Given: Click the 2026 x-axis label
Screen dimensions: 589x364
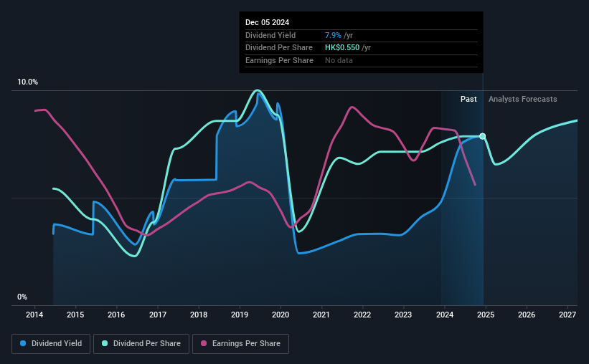Looking at the screenshot, I should [527, 315].
